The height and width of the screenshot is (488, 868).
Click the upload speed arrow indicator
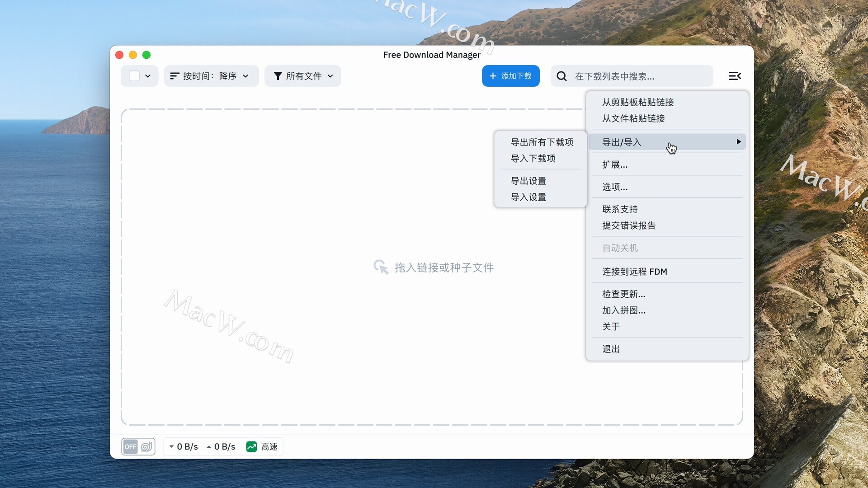209,447
